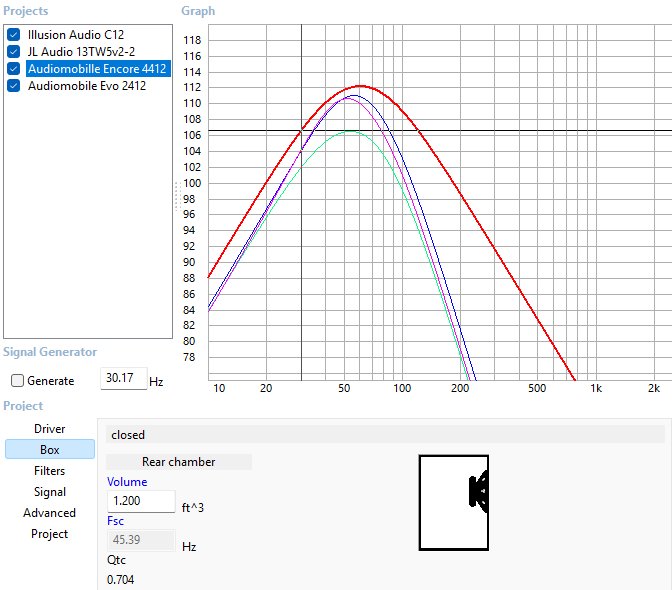This screenshot has width=672, height=590.
Task: Click the 50 Hz axis label
Action: (x=344, y=388)
